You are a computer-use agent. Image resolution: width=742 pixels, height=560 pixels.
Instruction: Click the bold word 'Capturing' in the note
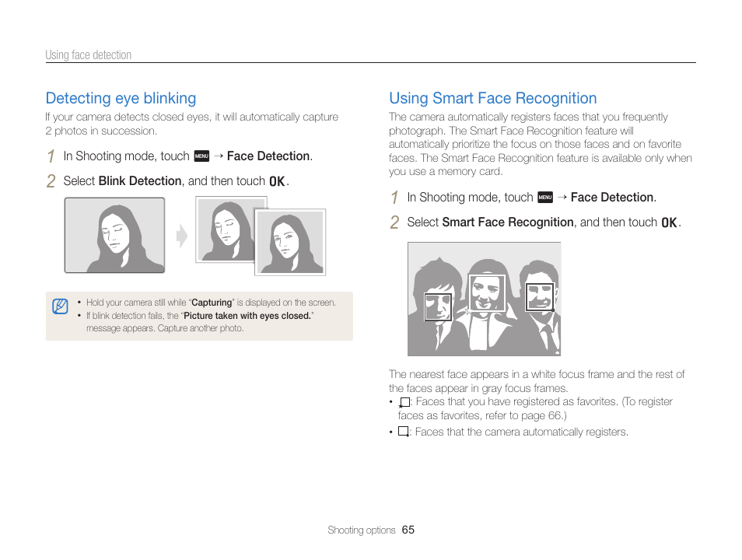click(212, 303)
